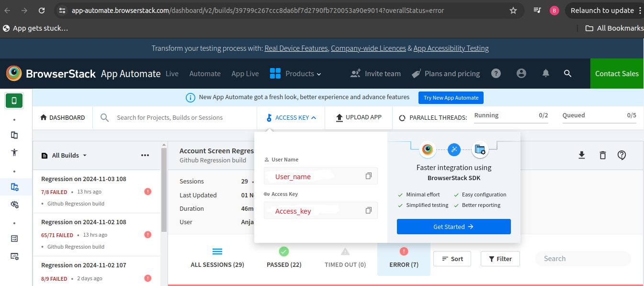Open the checklist icon in left sidebar

[14, 239]
